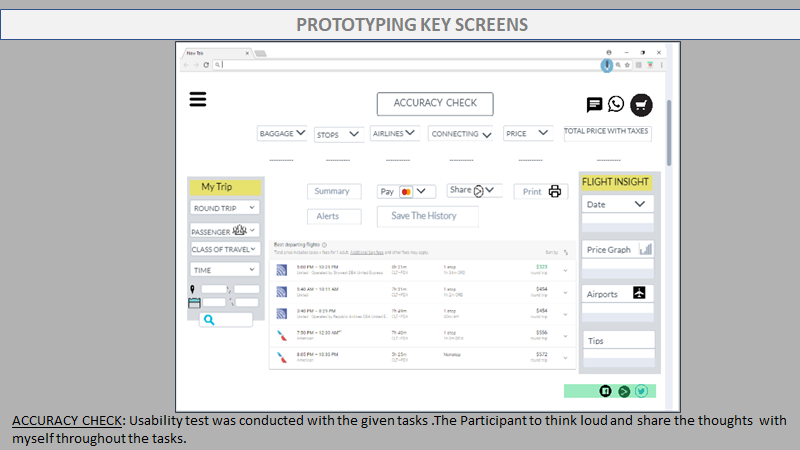800x450 pixels.
Task: Click the printer icon next to Print
Action: point(556,191)
